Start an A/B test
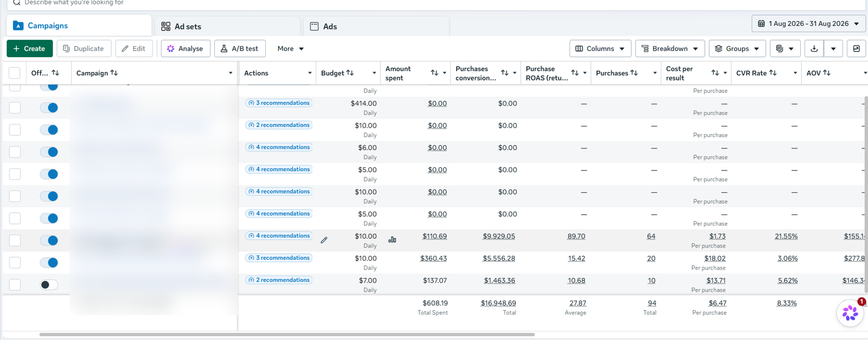 (x=240, y=48)
